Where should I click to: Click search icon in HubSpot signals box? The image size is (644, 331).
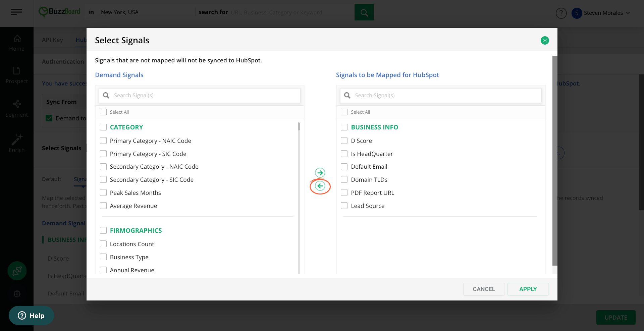(x=347, y=95)
